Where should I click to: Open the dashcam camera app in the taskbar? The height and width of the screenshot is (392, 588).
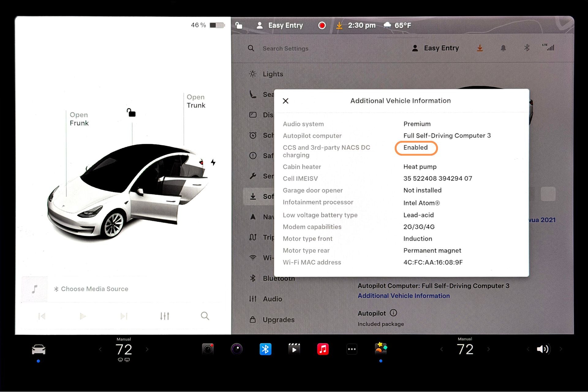pyautogui.click(x=208, y=349)
